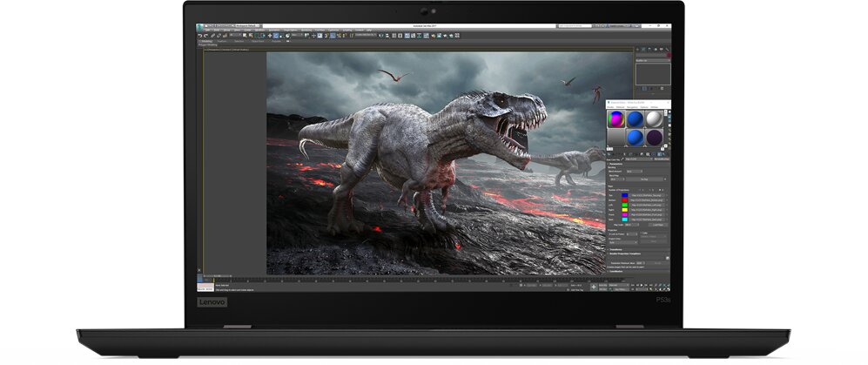
Task: Switch to the Modify command panel tab
Action: click(643, 49)
